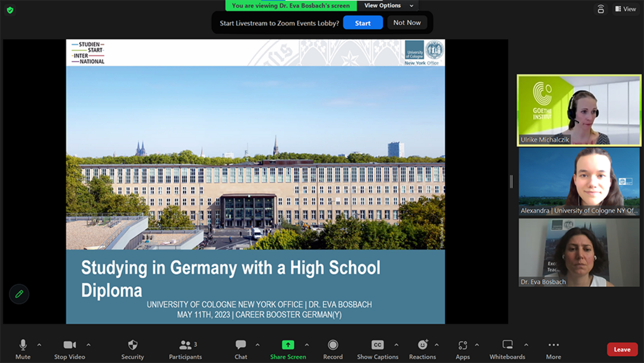The image size is (644, 363).
Task: Expand chat options arrow
Action: [258, 345]
